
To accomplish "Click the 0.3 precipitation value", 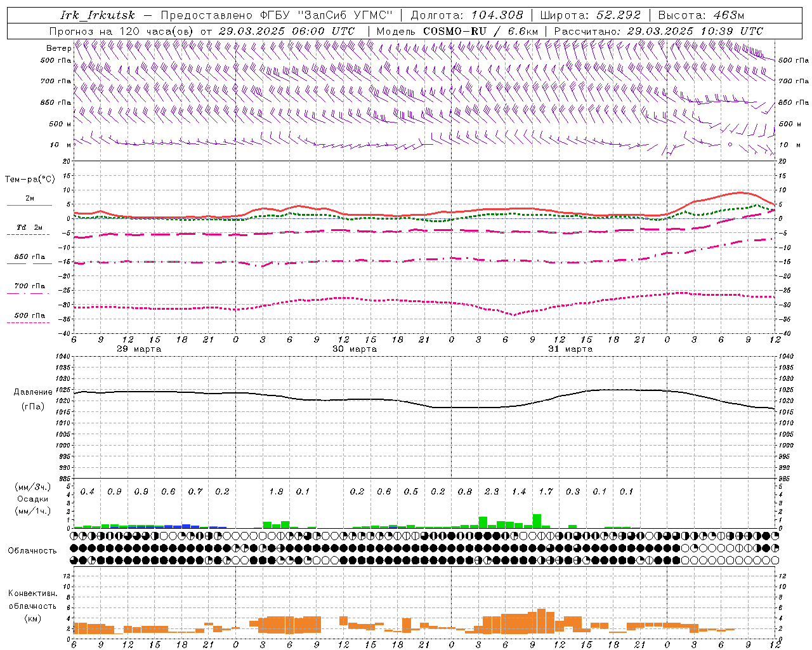I will pos(573,491).
